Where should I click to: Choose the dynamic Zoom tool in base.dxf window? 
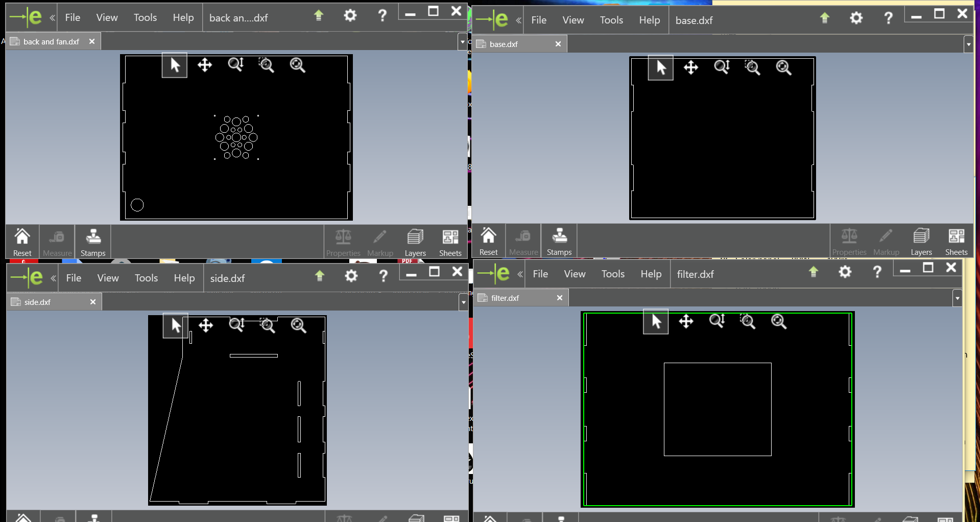(x=722, y=67)
